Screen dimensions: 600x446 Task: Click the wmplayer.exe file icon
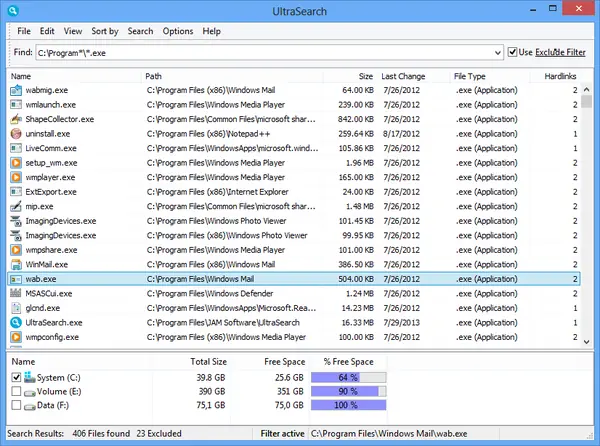[x=16, y=177]
